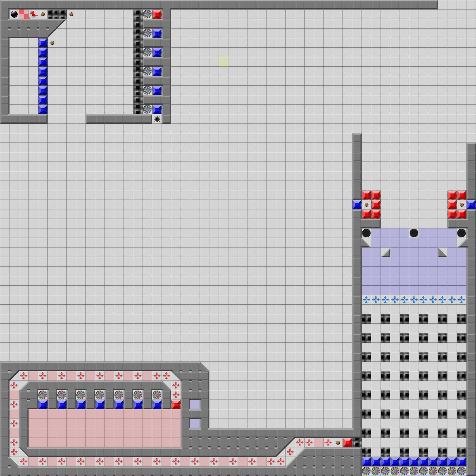Click the red-and-pink checkered tile beside the flag

click(x=24, y=14)
